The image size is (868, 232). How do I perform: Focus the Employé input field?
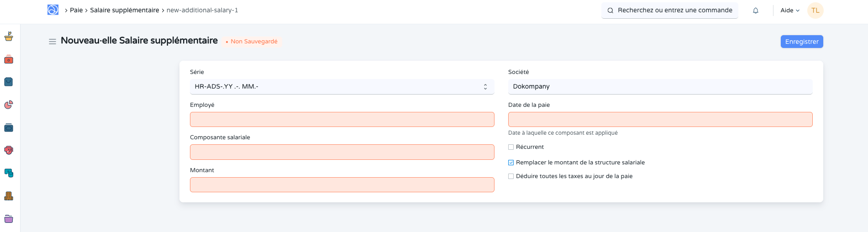click(342, 120)
